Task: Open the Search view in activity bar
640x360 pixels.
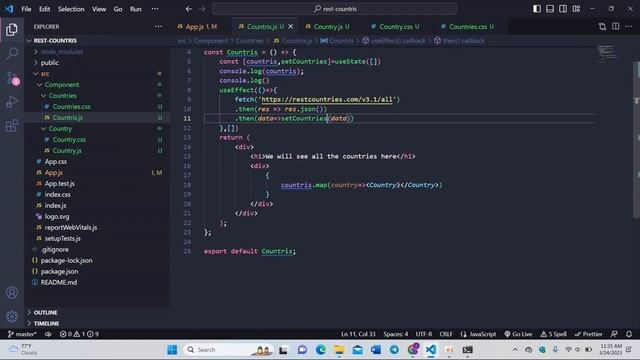Action: [x=12, y=53]
